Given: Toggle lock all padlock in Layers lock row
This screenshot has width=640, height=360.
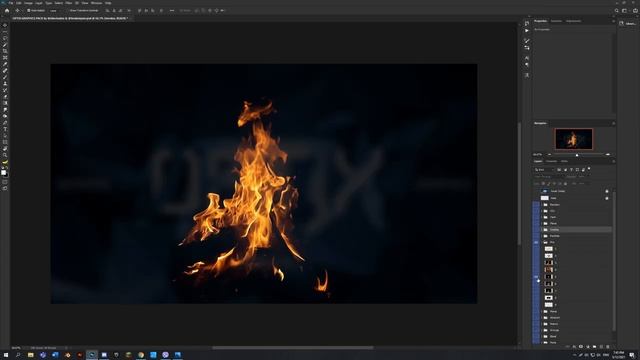Looking at the screenshot, I should (x=565, y=184).
